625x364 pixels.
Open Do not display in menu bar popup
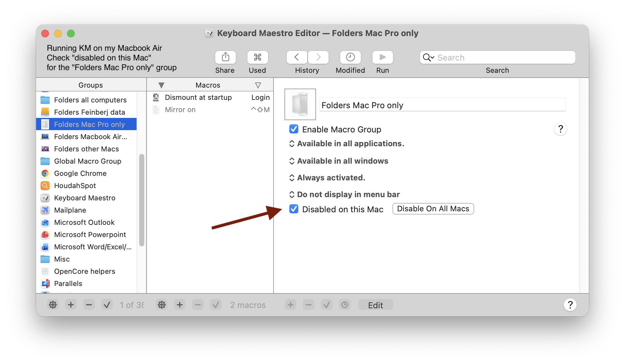(x=345, y=195)
